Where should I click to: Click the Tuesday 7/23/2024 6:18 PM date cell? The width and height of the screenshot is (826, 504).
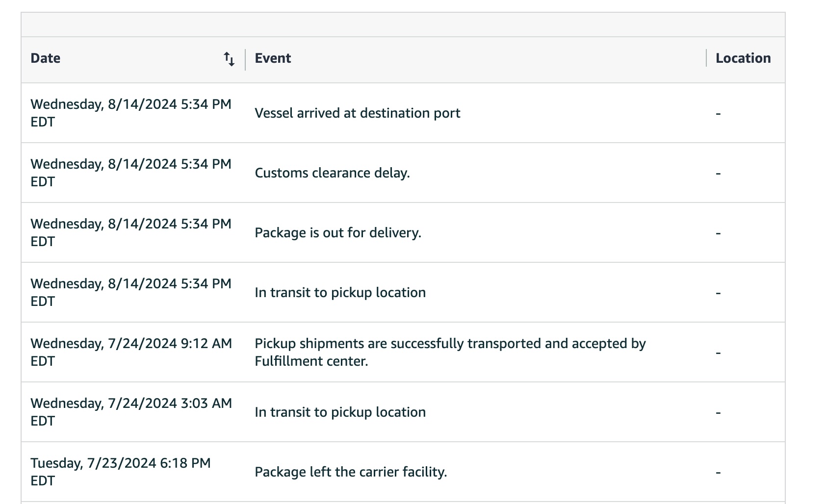[x=121, y=472]
